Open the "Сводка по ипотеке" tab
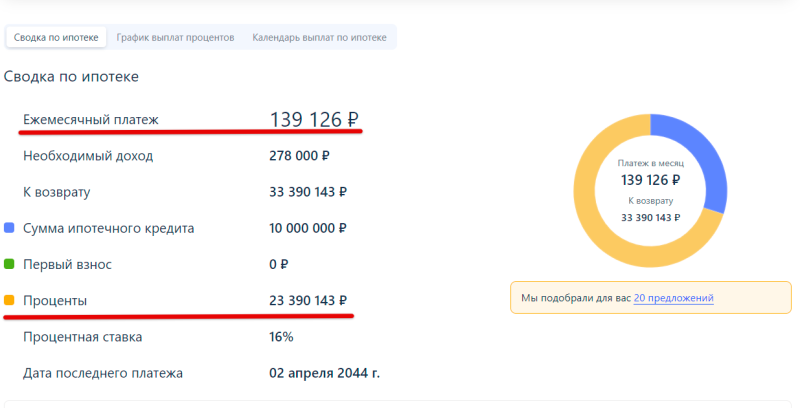Screen dimensions: 800x408 coord(56,37)
